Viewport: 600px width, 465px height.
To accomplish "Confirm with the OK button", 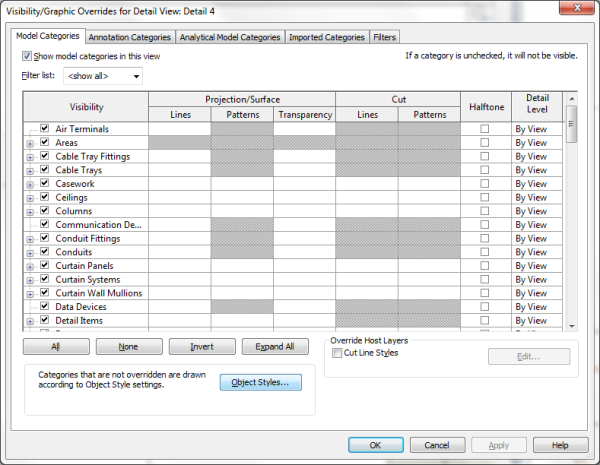I will pos(376,445).
